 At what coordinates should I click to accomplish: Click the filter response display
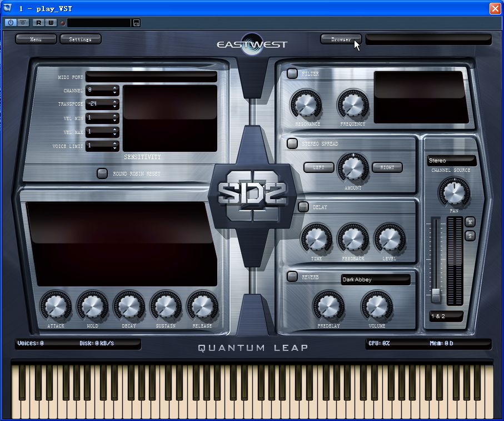point(421,97)
